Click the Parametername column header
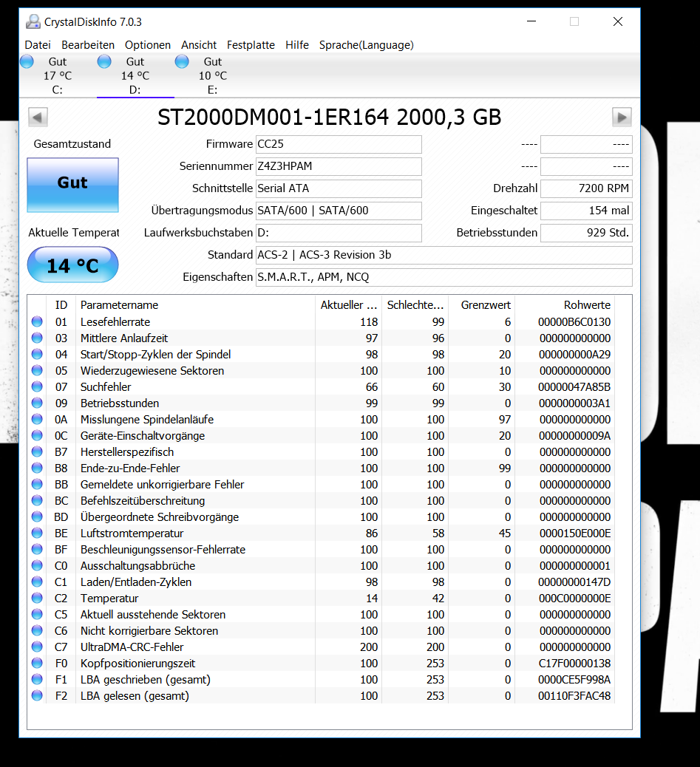Screen dimensions: 700x767 [x=196, y=305]
